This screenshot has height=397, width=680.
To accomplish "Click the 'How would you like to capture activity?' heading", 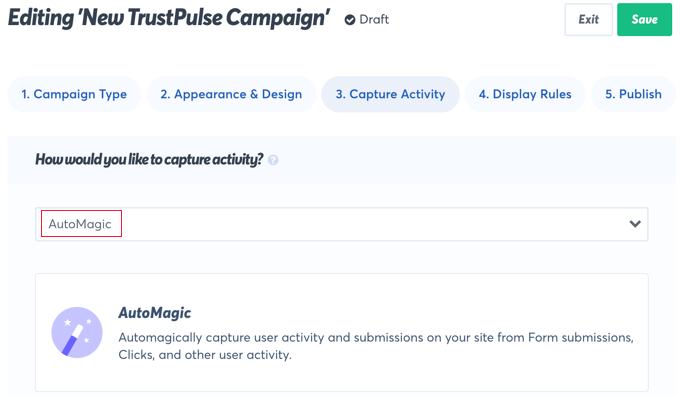I will (x=149, y=160).
